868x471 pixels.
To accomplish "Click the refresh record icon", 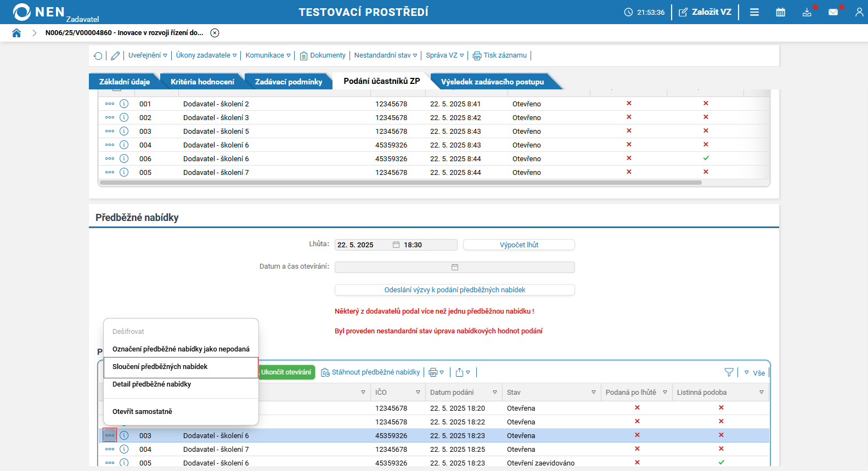I will [x=98, y=55].
